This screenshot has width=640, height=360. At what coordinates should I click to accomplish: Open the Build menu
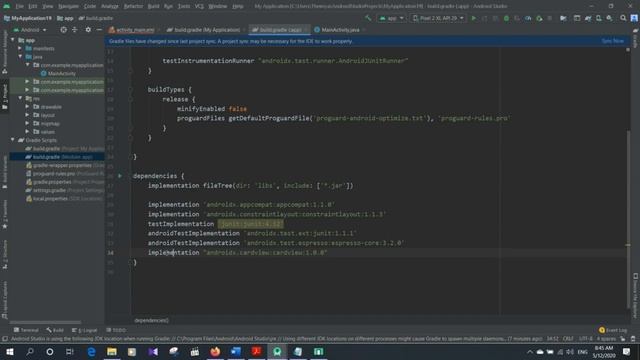click(x=153, y=6)
